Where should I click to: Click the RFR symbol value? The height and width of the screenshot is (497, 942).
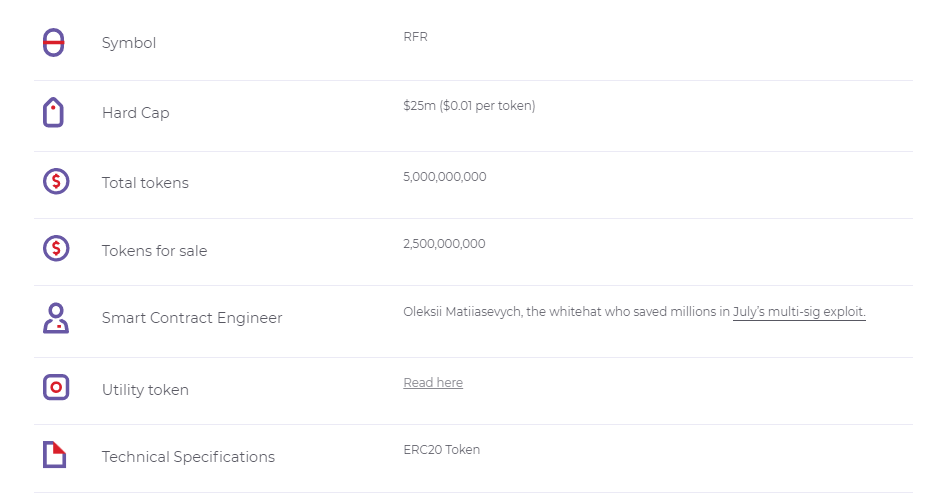(x=415, y=37)
